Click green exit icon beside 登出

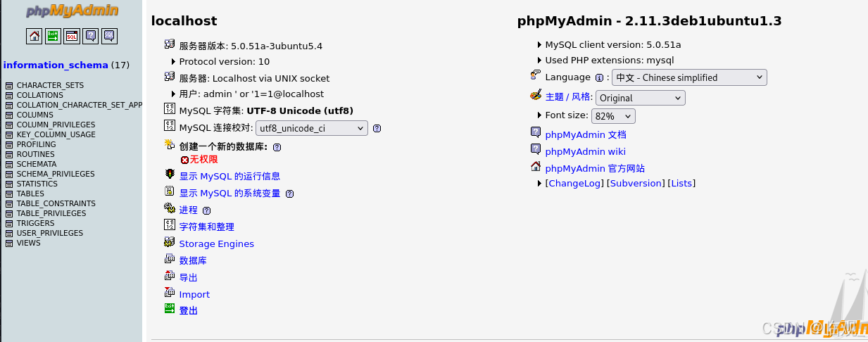[x=169, y=308]
